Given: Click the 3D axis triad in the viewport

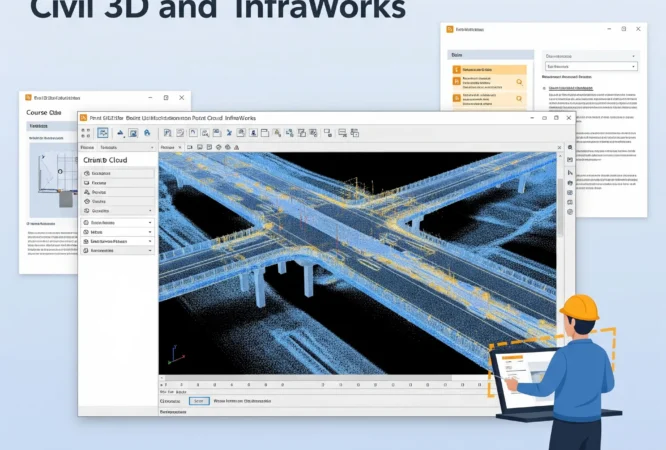Looking at the screenshot, I should (x=176, y=355).
